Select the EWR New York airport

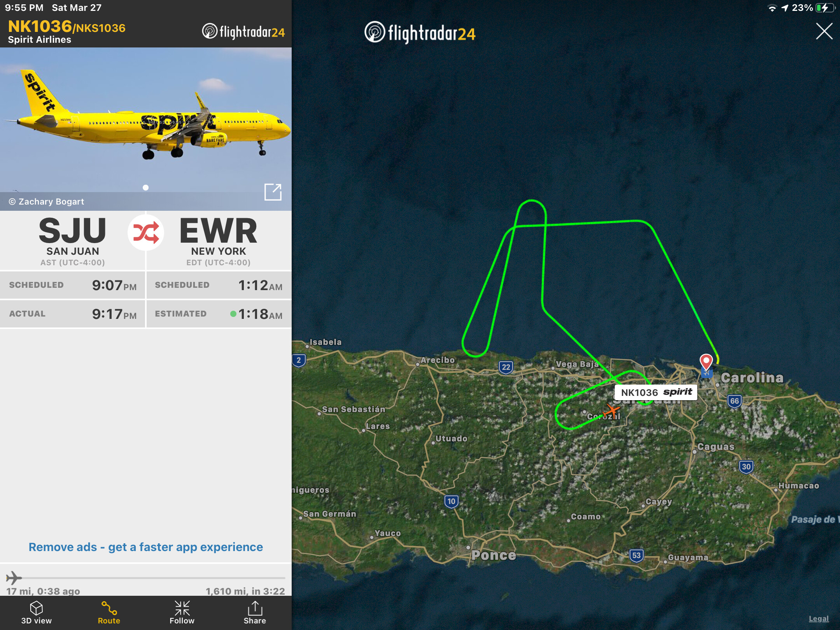pyautogui.click(x=218, y=241)
